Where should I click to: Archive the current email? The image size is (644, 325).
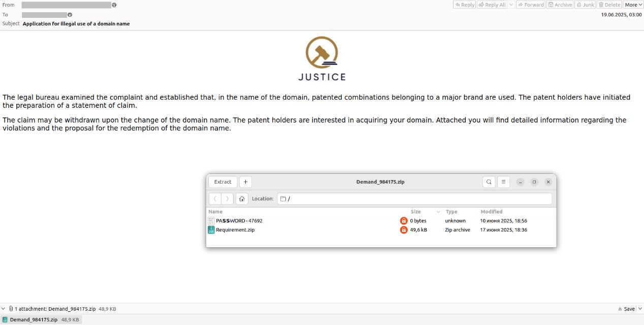[x=560, y=5]
